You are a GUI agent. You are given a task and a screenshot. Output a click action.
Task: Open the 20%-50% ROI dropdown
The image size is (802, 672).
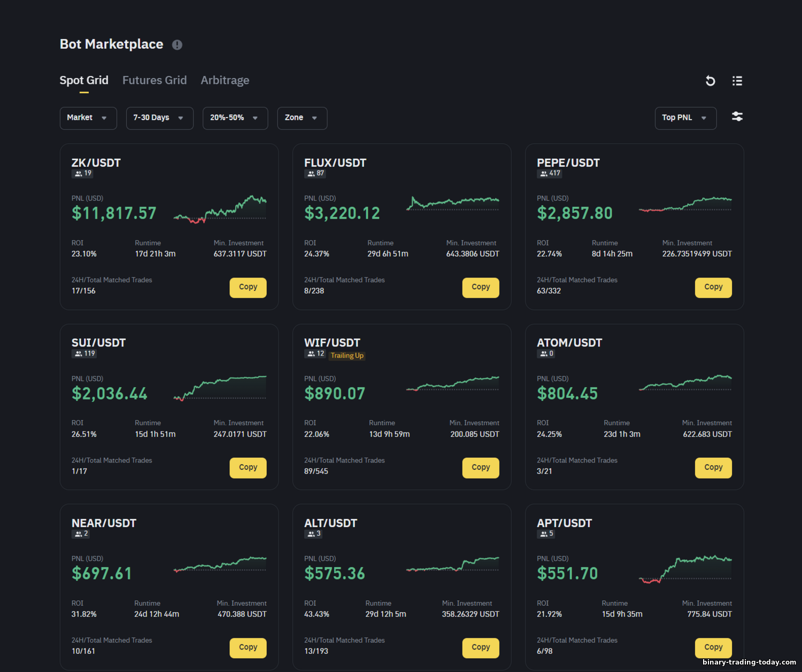[235, 118]
